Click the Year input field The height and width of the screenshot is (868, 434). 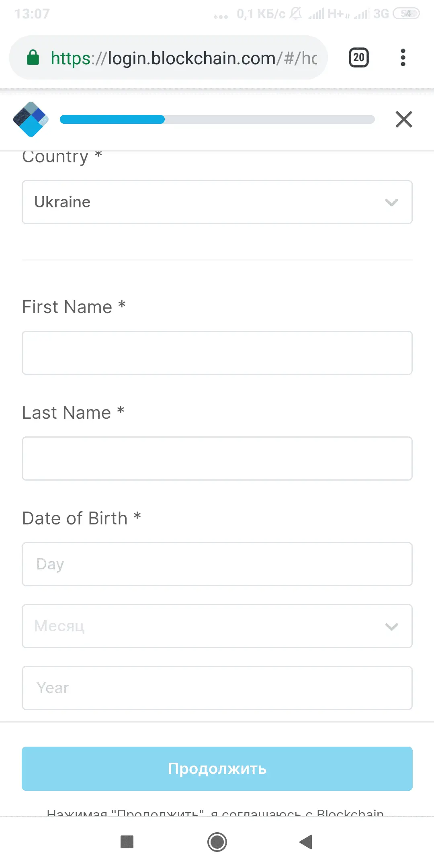(x=217, y=688)
